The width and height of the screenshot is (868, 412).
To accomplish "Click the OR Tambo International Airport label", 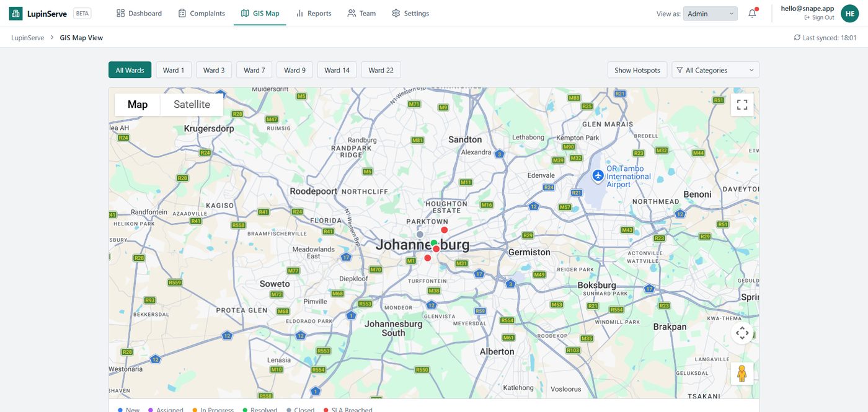I will point(629,177).
